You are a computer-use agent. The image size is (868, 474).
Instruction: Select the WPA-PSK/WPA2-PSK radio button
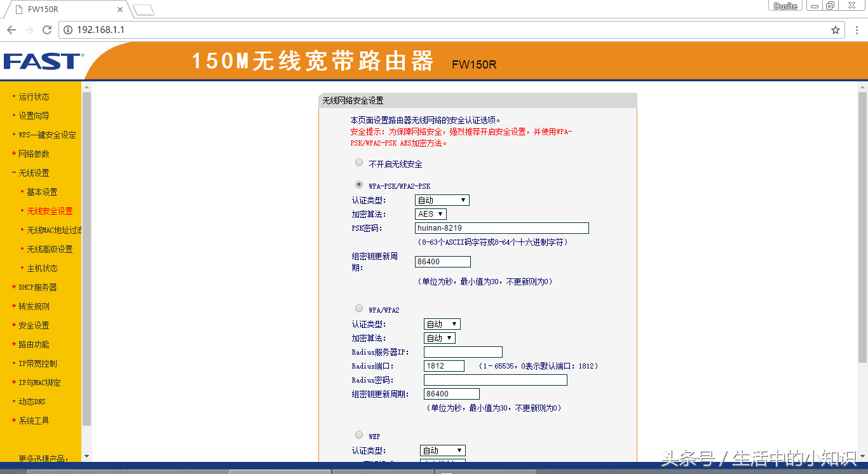click(359, 185)
